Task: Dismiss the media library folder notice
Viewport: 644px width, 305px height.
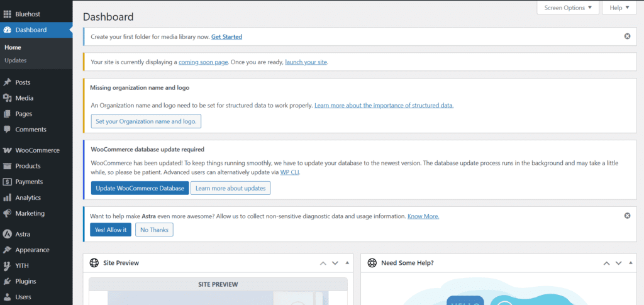Action: click(627, 36)
